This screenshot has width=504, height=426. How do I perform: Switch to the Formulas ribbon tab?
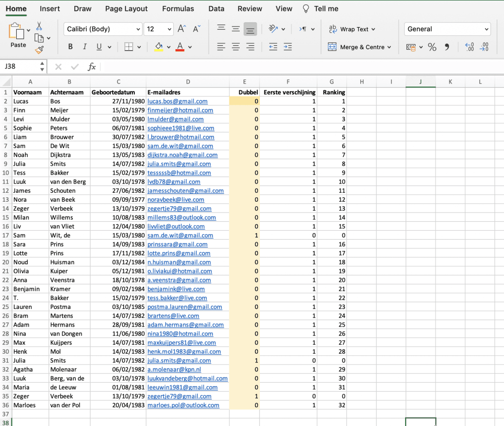pos(178,8)
